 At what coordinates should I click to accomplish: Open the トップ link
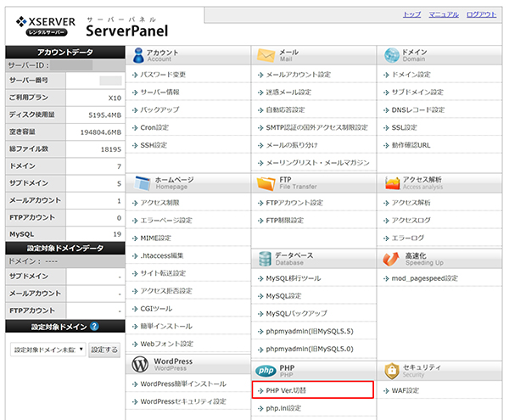411,14
